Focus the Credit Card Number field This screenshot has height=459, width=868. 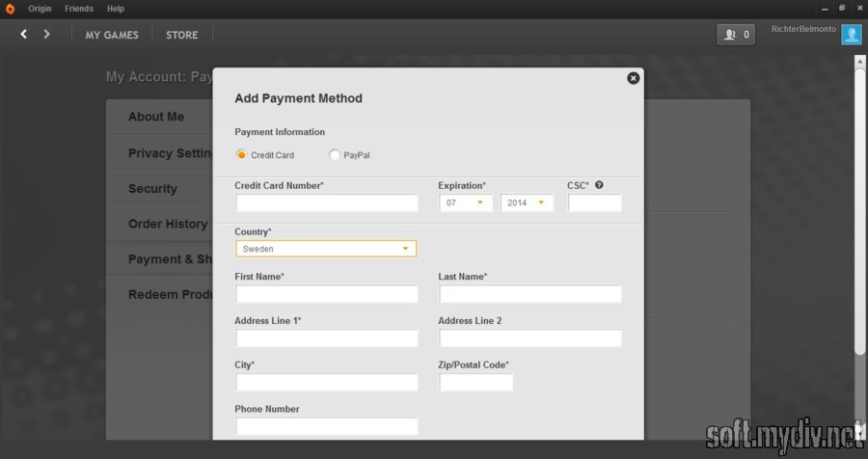327,202
